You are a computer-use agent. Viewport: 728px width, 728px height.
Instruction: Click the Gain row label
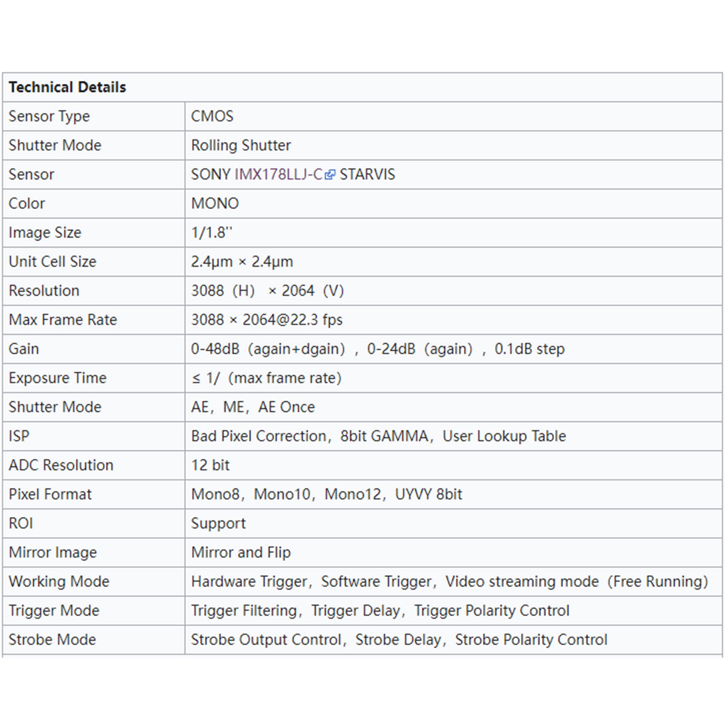[x=24, y=349]
